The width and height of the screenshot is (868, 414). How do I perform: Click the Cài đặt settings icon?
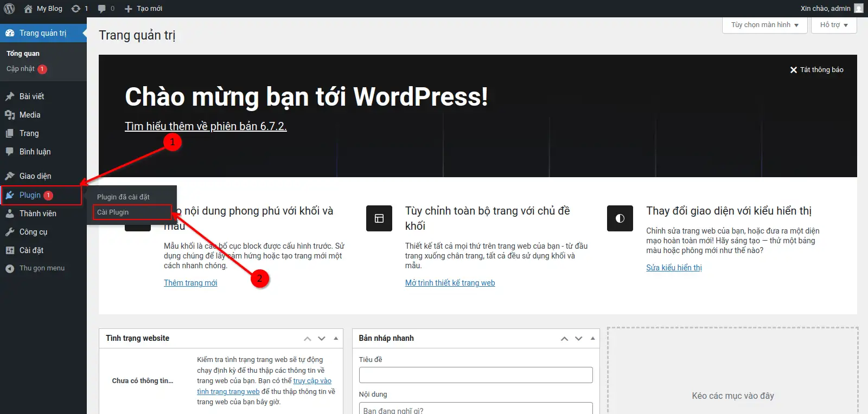click(x=10, y=250)
